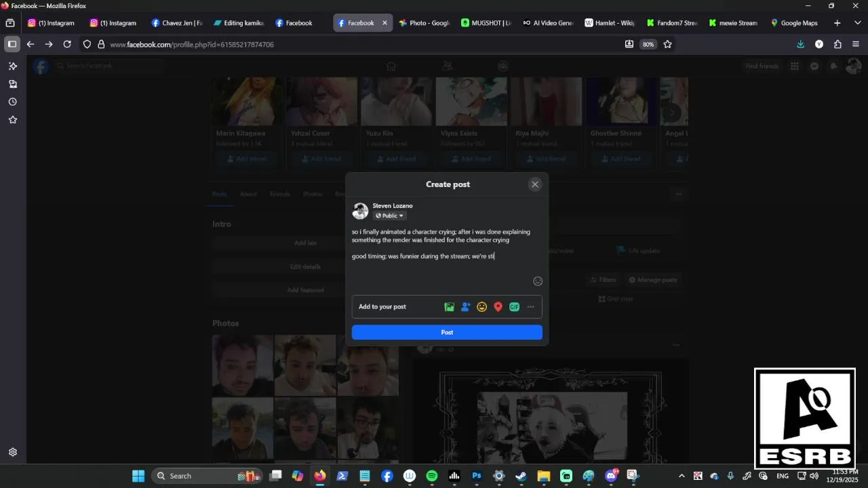This screenshot has height=488, width=868.
Task: Open history sidebar clock icon
Action: pyautogui.click(x=12, y=102)
